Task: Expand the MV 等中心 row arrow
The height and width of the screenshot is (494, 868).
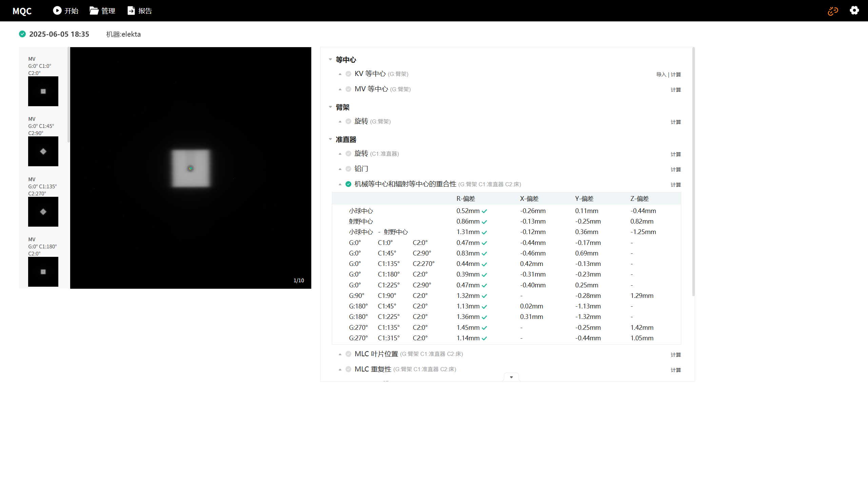Action: pyautogui.click(x=340, y=89)
